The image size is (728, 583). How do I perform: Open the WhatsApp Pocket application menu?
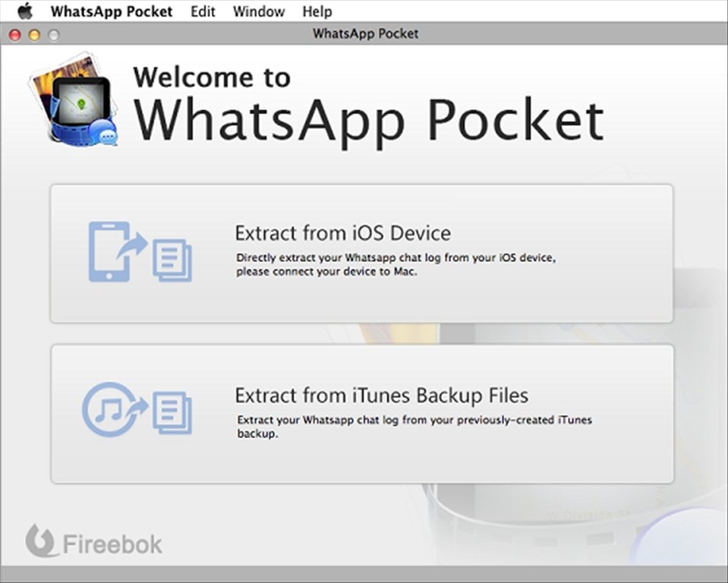[x=112, y=11]
